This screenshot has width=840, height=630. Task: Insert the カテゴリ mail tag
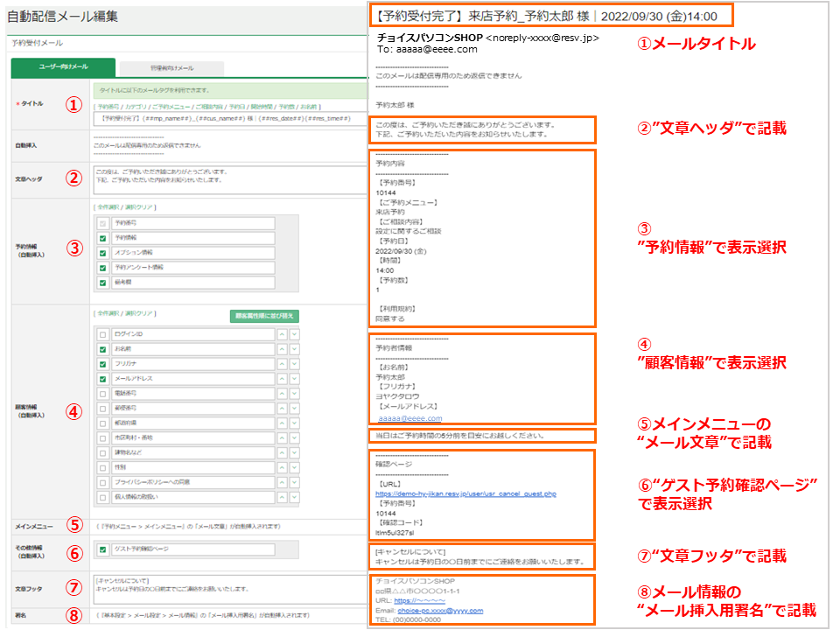[135, 107]
